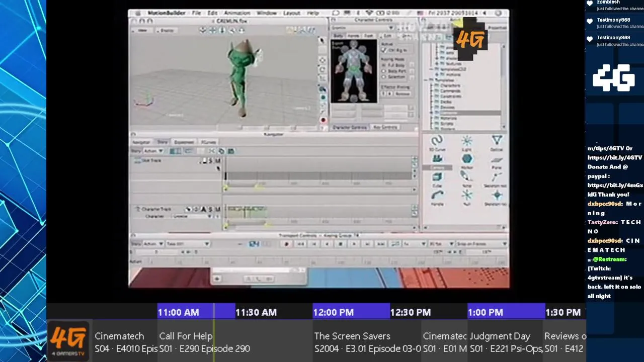Open the File menu in MotionBuilder

[x=196, y=13]
